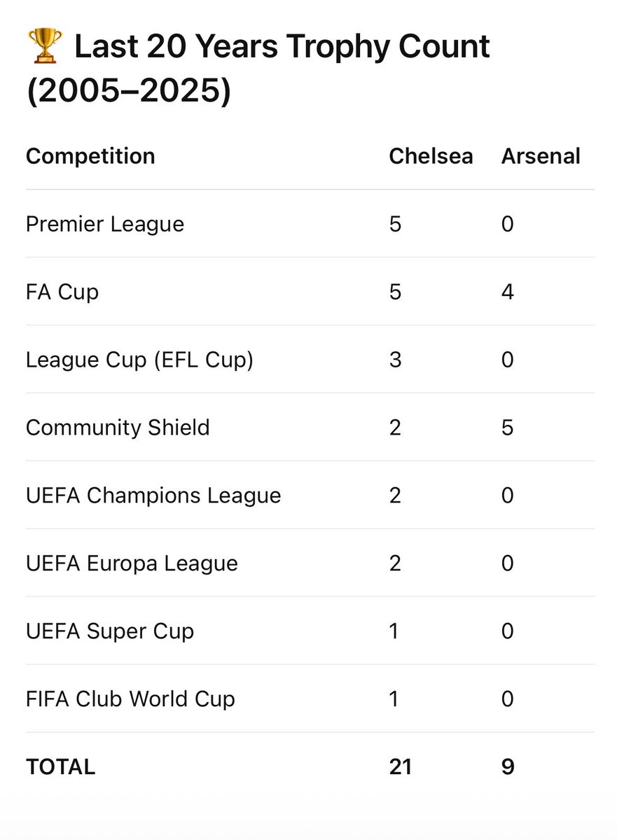Click Arsenal's total value of 9

pyautogui.click(x=508, y=766)
